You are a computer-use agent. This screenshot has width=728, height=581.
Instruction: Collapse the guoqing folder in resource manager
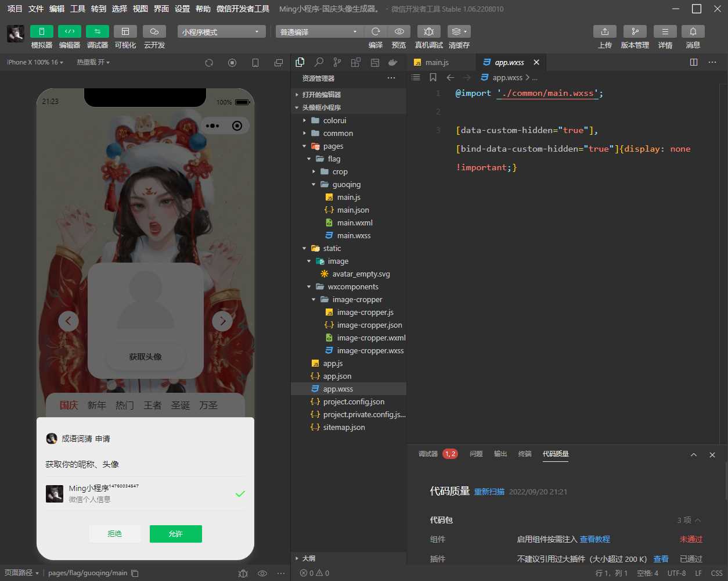click(x=313, y=184)
